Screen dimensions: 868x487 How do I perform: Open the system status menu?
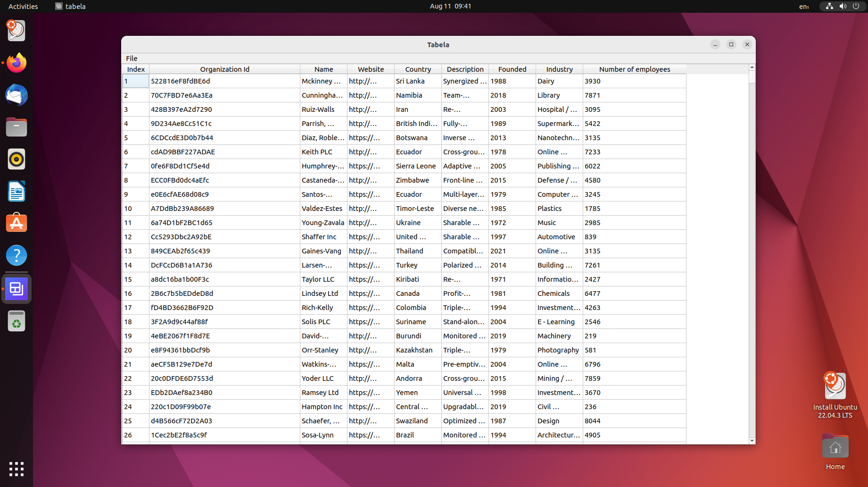pos(842,6)
